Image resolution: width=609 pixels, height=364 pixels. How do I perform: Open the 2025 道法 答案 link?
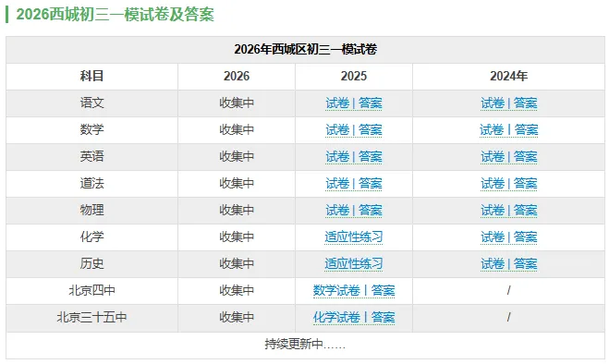[371, 183]
